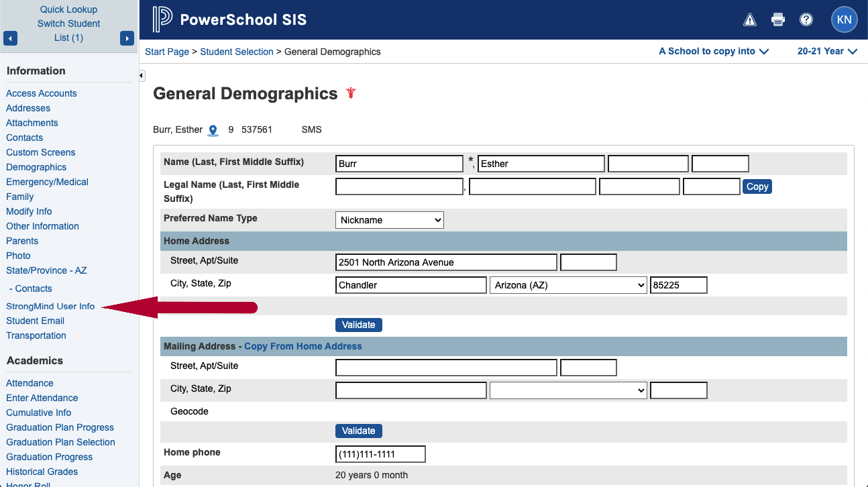This screenshot has width=868, height=487.
Task: Click the first name field containing Esther
Action: tap(541, 164)
